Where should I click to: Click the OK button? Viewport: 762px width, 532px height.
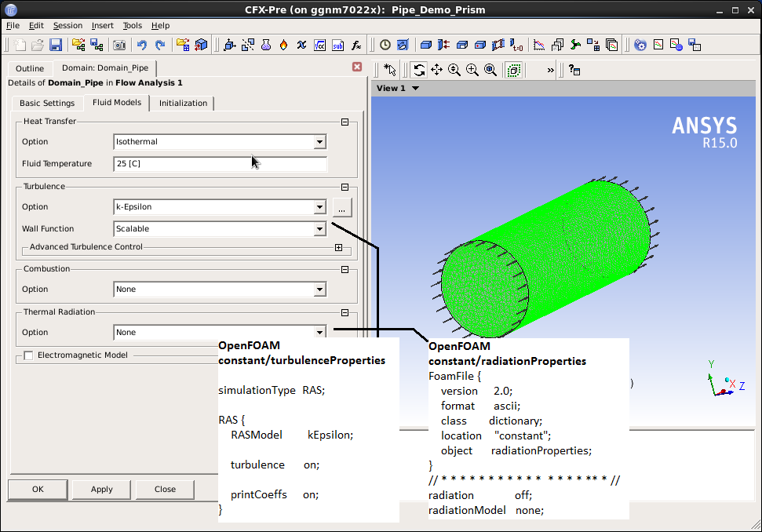click(x=38, y=490)
